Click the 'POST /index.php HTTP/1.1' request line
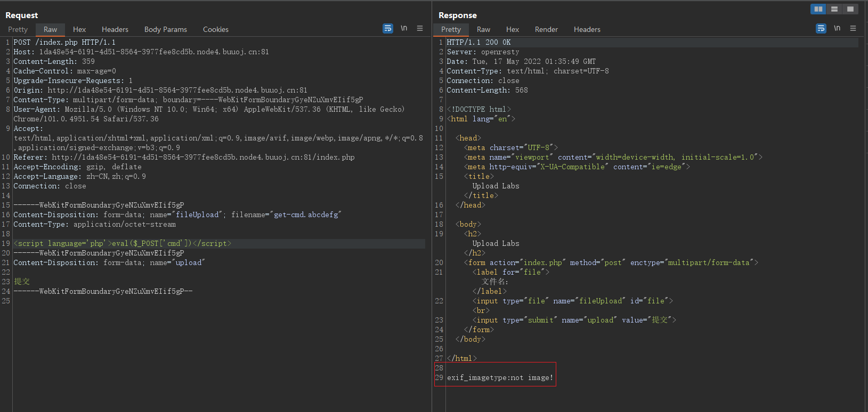The image size is (868, 412). point(64,42)
